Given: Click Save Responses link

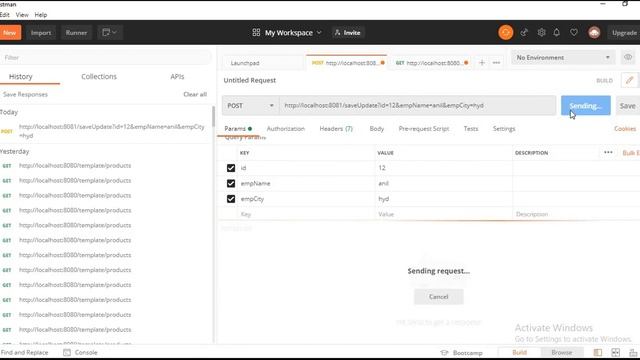Looking at the screenshot, I should [25, 94].
